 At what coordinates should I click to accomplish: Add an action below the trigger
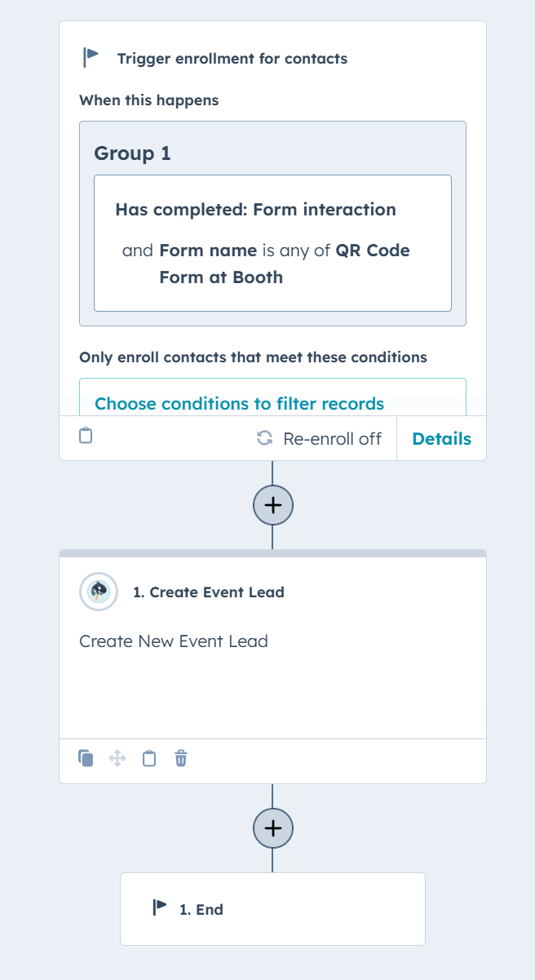[x=272, y=505]
